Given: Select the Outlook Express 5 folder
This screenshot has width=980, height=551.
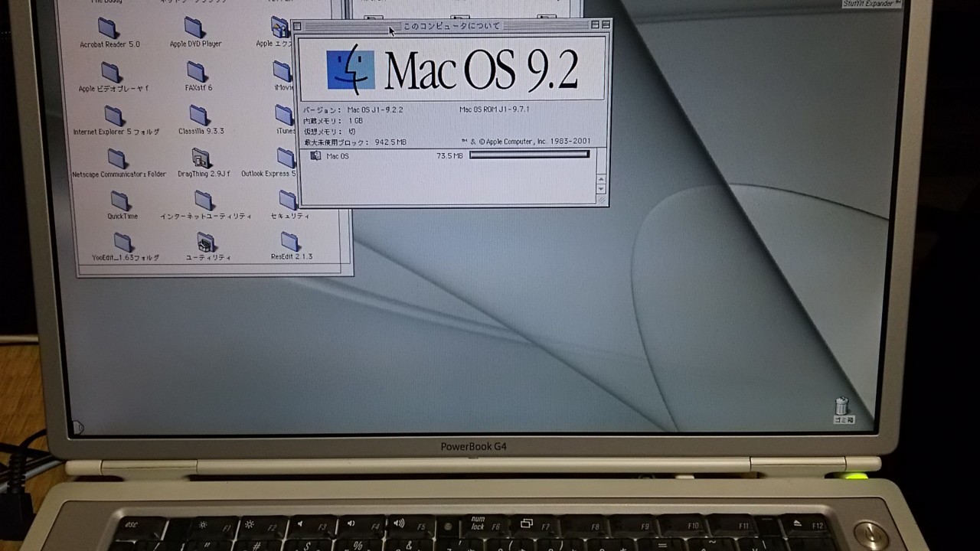Looking at the screenshot, I should tap(286, 158).
